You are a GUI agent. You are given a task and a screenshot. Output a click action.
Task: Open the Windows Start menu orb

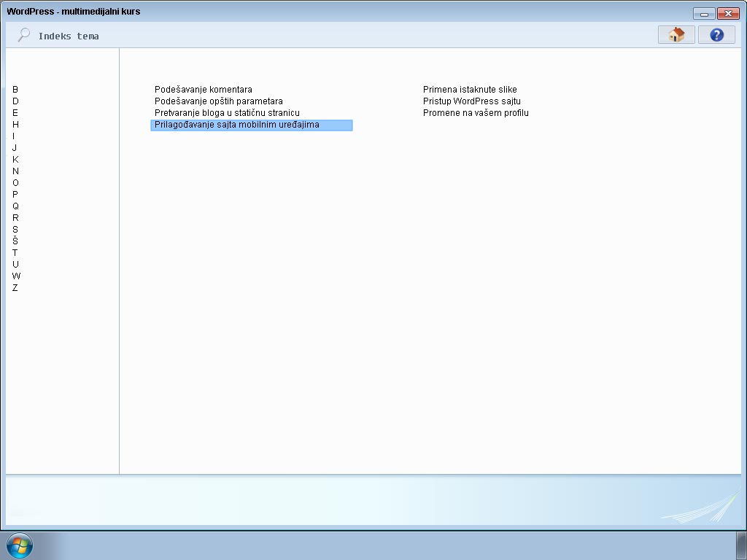tap(19, 545)
